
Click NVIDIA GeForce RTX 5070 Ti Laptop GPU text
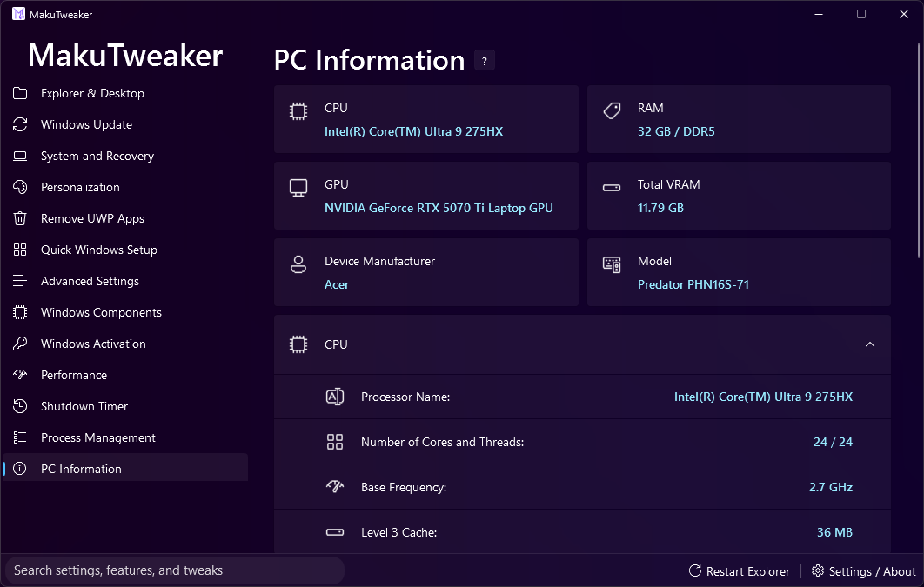439,208
